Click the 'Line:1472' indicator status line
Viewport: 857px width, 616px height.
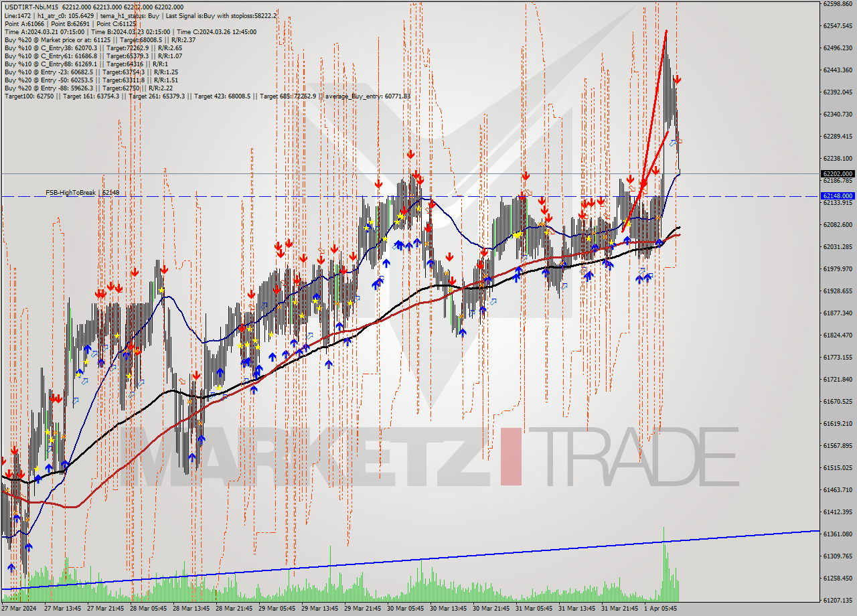(x=140, y=15)
